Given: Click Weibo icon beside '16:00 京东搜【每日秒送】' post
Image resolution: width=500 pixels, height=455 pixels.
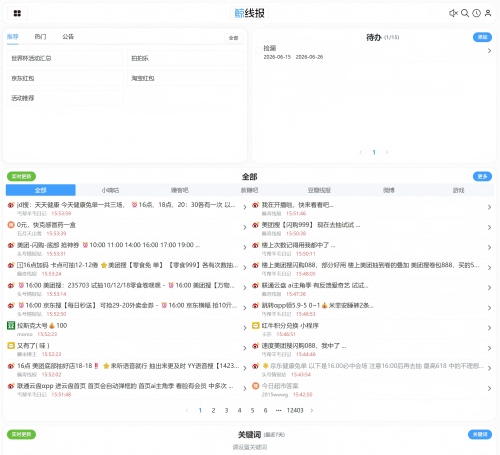Looking at the screenshot, I should 11,305.
